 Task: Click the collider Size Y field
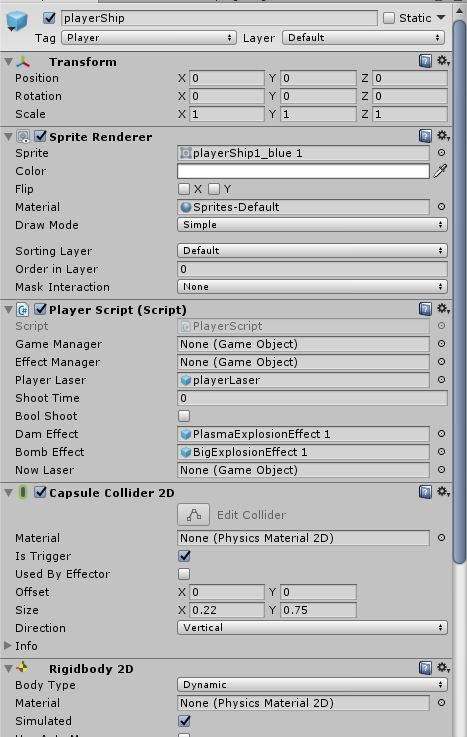click(318, 610)
